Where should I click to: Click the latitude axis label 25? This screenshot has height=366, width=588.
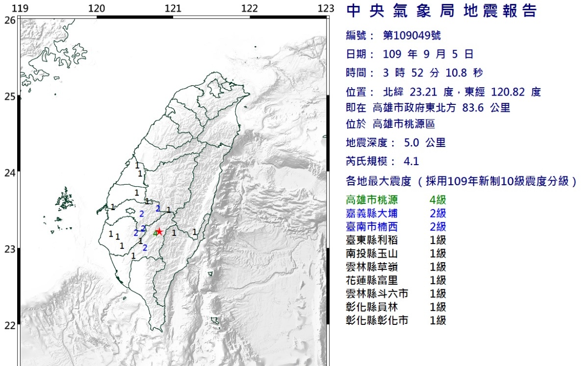[9, 97]
